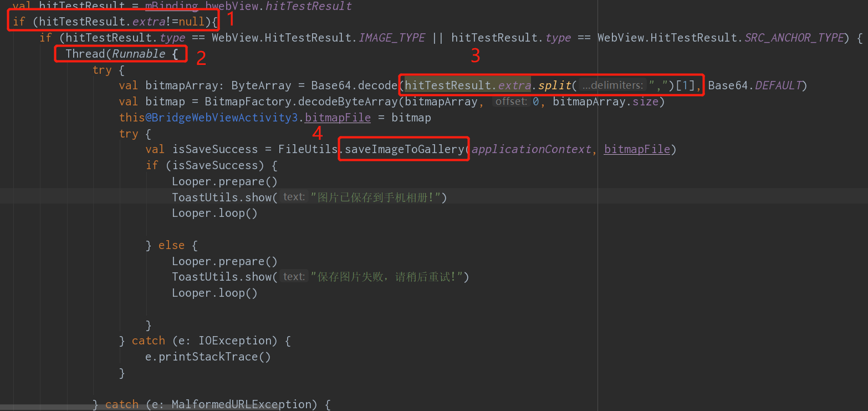The height and width of the screenshot is (411, 868).
Task: Click the red annotation number 1
Action: (231, 18)
